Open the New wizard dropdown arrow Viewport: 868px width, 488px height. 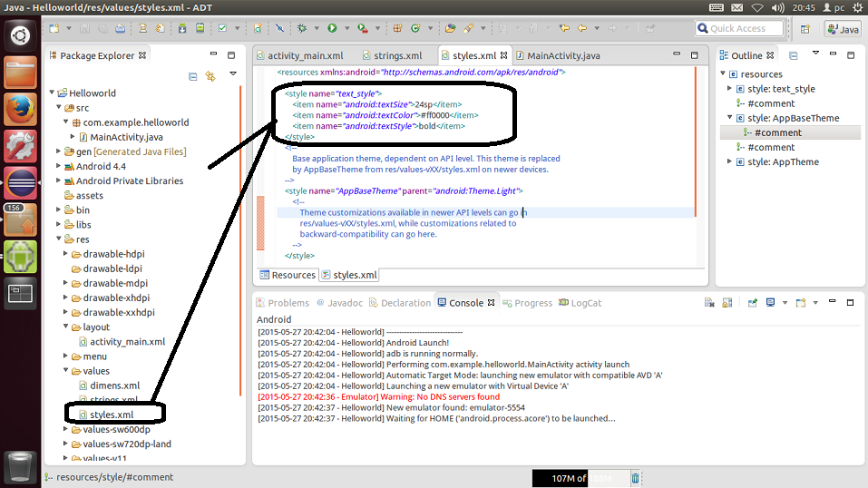click(69, 28)
